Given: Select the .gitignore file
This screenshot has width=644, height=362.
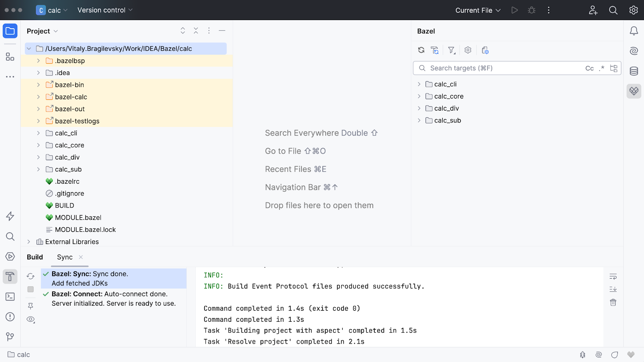Looking at the screenshot, I should pyautogui.click(x=70, y=193).
